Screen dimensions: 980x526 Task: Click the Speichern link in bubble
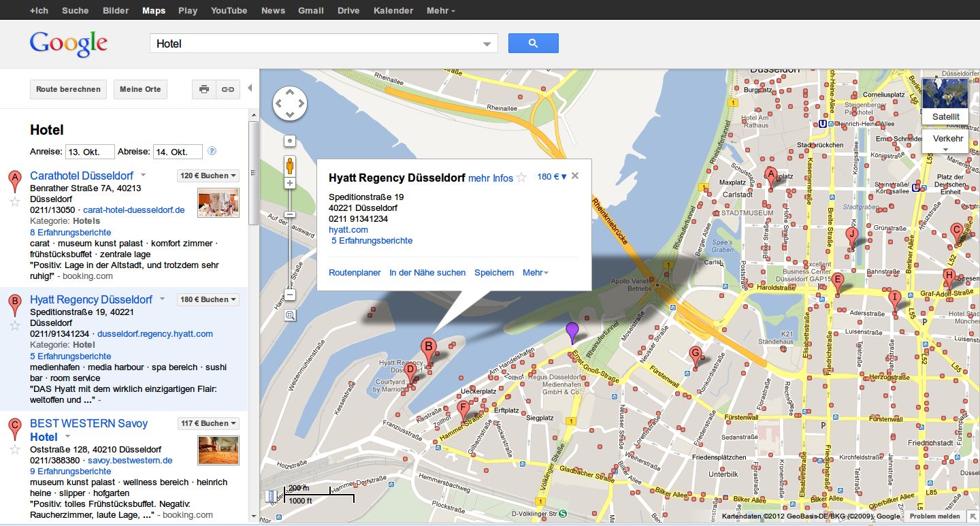coord(494,272)
